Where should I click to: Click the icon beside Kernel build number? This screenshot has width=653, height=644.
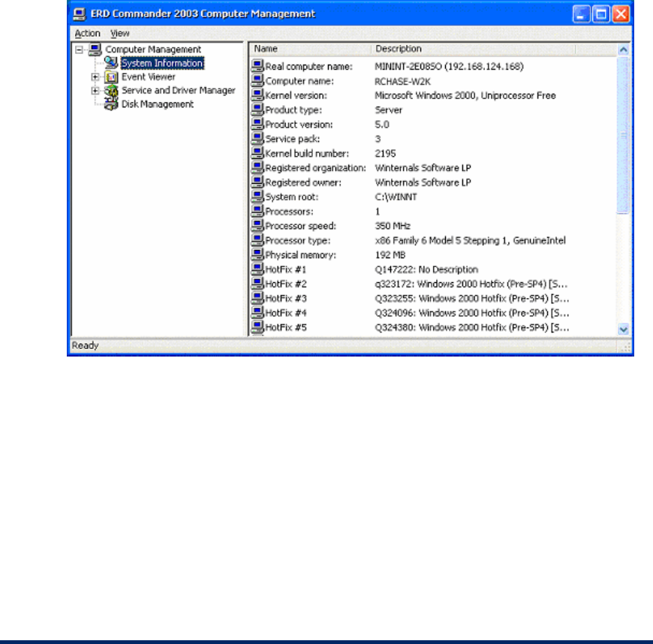pos(257,153)
